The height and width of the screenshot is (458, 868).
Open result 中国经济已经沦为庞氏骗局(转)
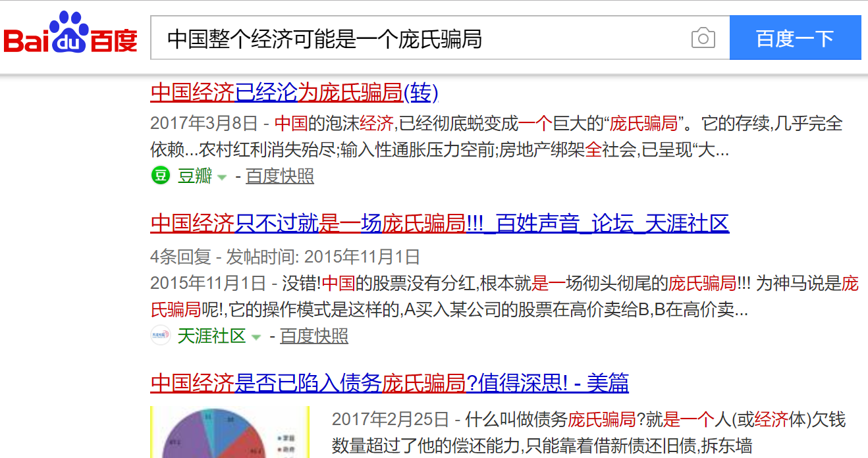point(294,93)
